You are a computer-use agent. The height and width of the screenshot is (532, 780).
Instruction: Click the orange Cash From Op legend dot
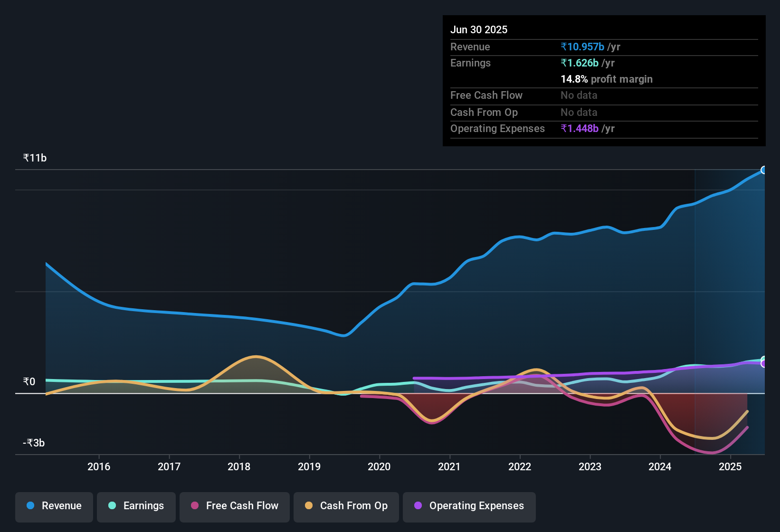(x=309, y=506)
